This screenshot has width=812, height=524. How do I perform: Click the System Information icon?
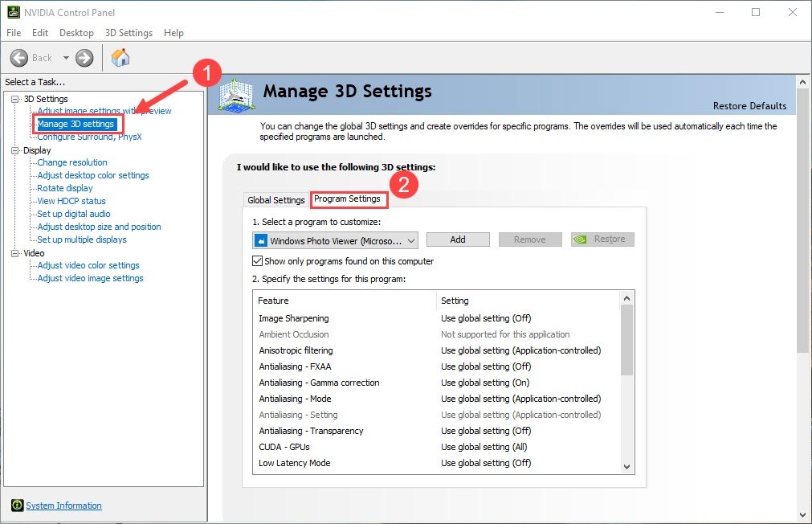click(17, 505)
